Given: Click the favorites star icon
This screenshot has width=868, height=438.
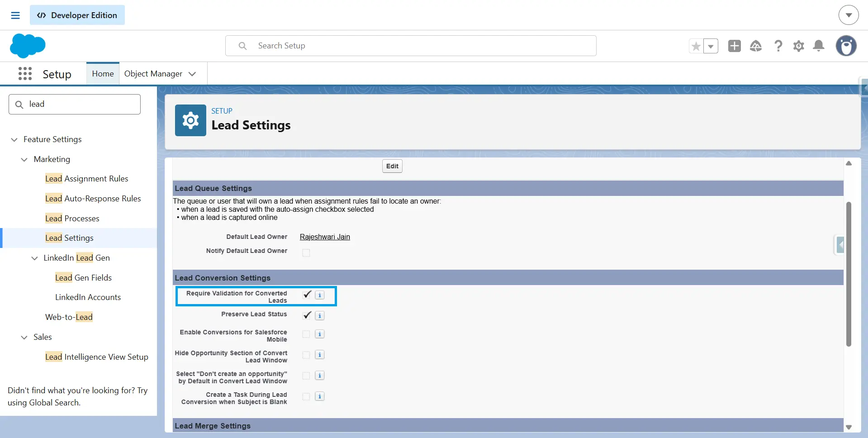Looking at the screenshot, I should pos(696,46).
